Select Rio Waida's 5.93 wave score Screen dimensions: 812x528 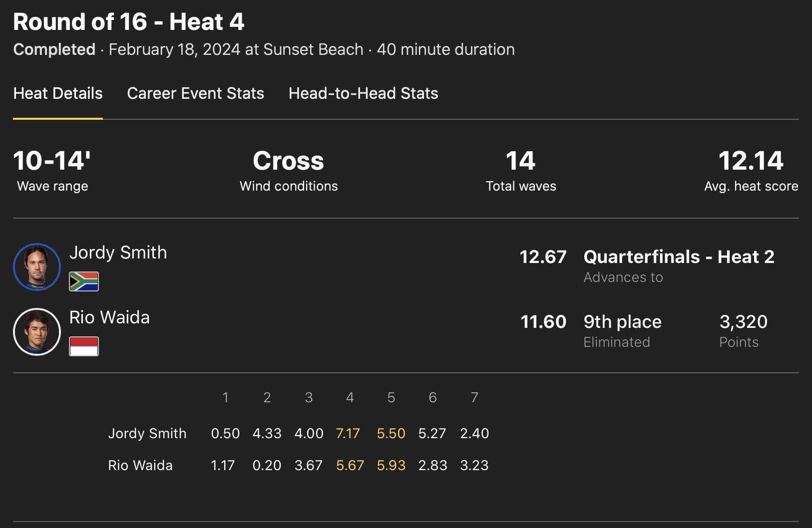pos(391,465)
